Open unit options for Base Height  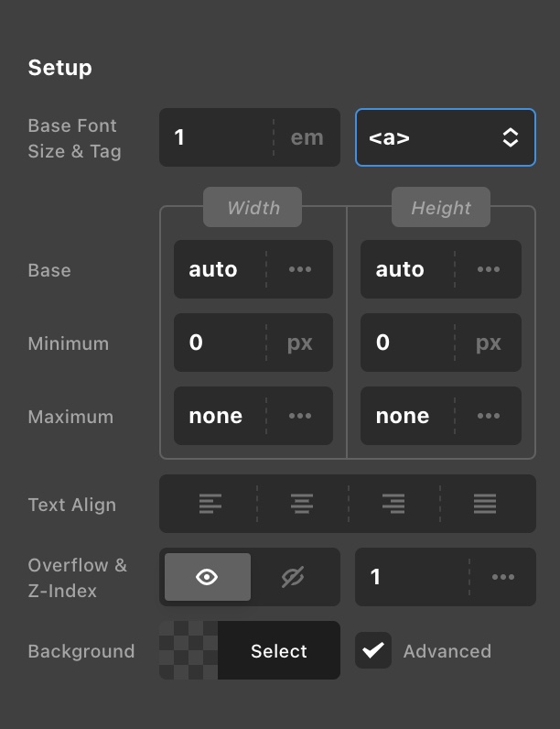[489, 269]
